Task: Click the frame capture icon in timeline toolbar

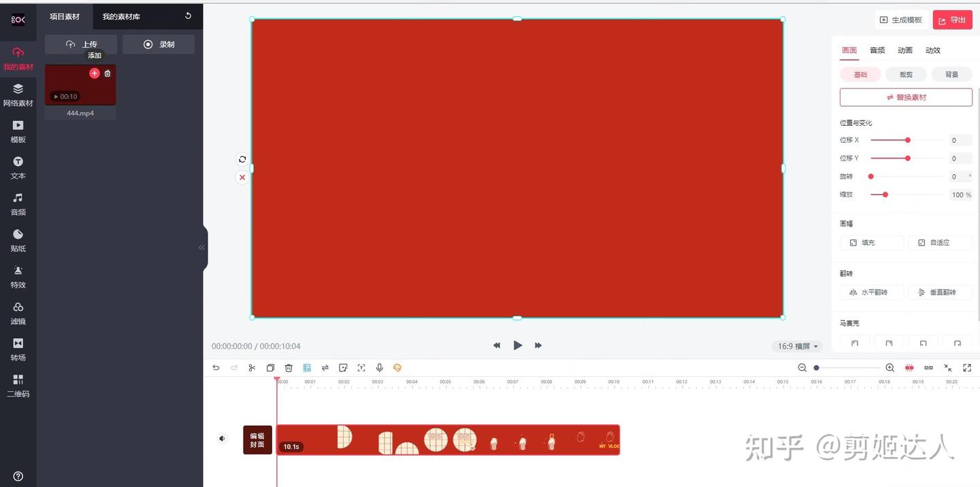Action: 361,367
